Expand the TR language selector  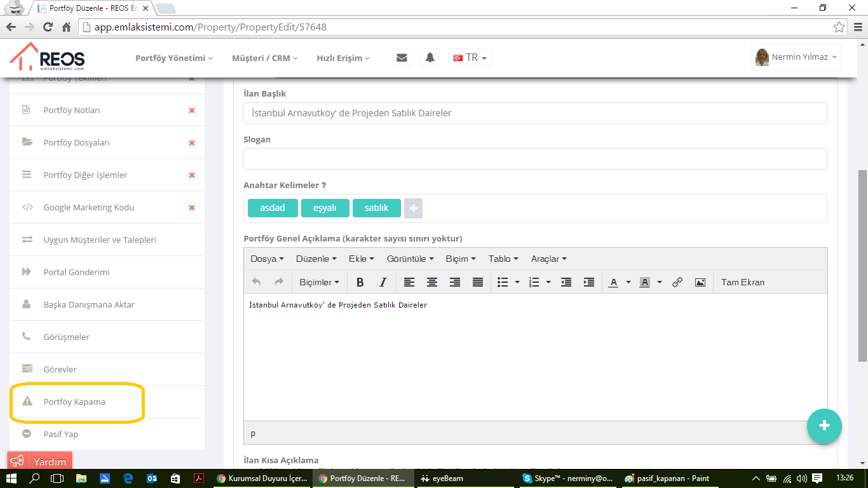click(470, 57)
